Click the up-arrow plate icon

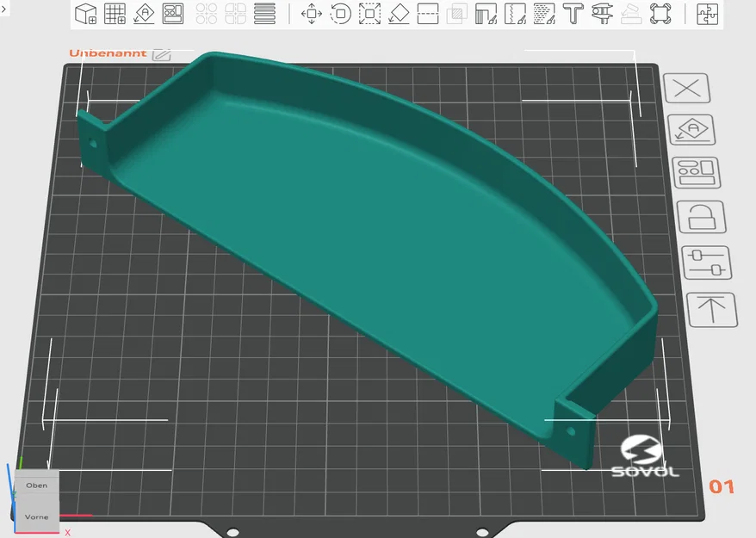coord(712,310)
